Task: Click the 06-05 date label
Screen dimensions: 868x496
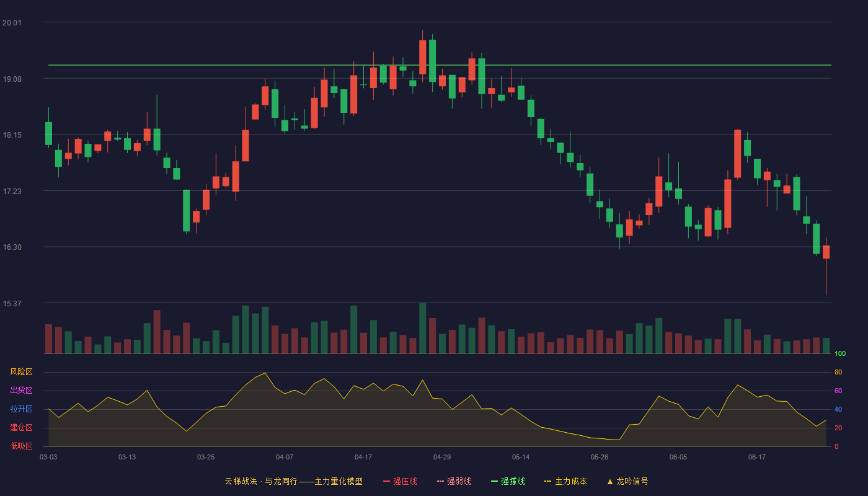Action: tap(678, 457)
